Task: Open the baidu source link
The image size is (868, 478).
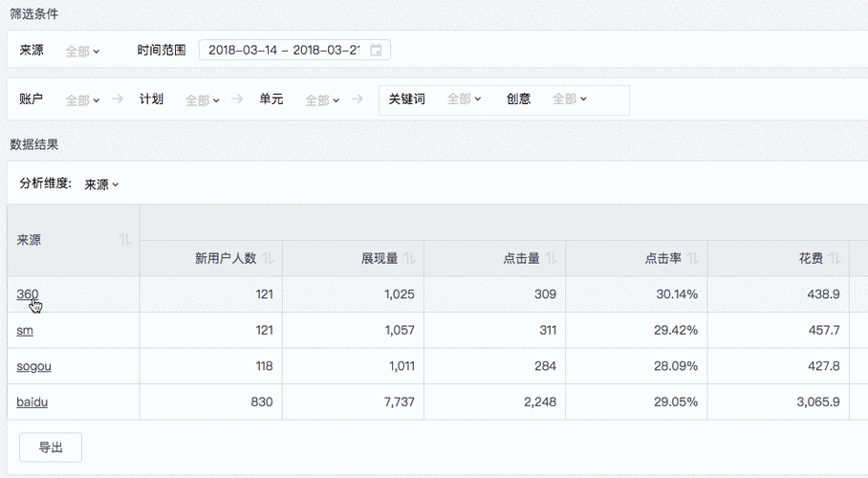Action: (x=33, y=402)
